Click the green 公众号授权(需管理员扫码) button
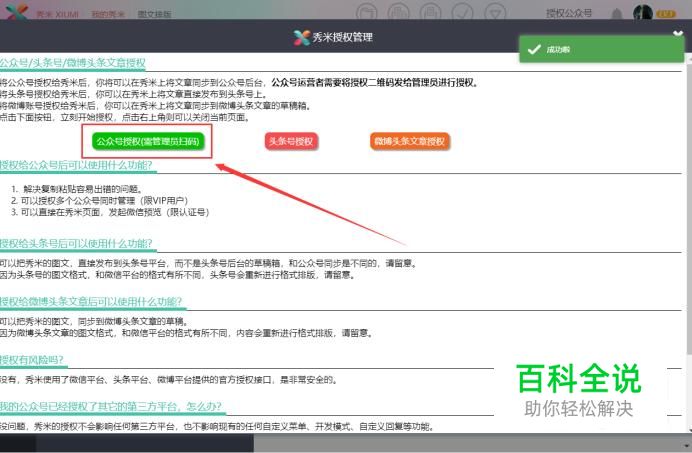This screenshot has width=692, height=453. point(148,141)
